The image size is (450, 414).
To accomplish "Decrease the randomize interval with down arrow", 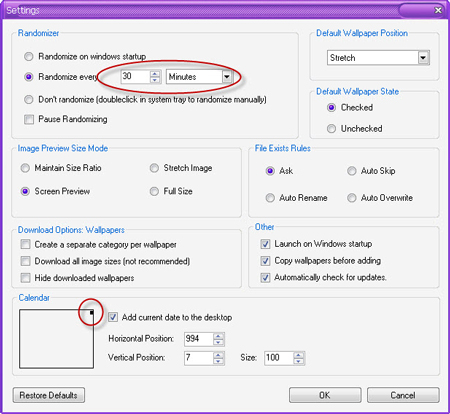I will click(x=155, y=80).
